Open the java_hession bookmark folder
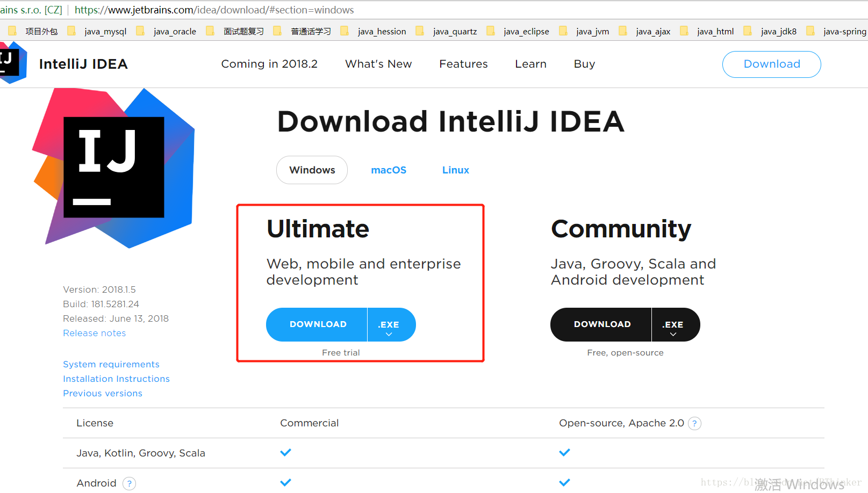The image size is (868, 493). coord(374,31)
